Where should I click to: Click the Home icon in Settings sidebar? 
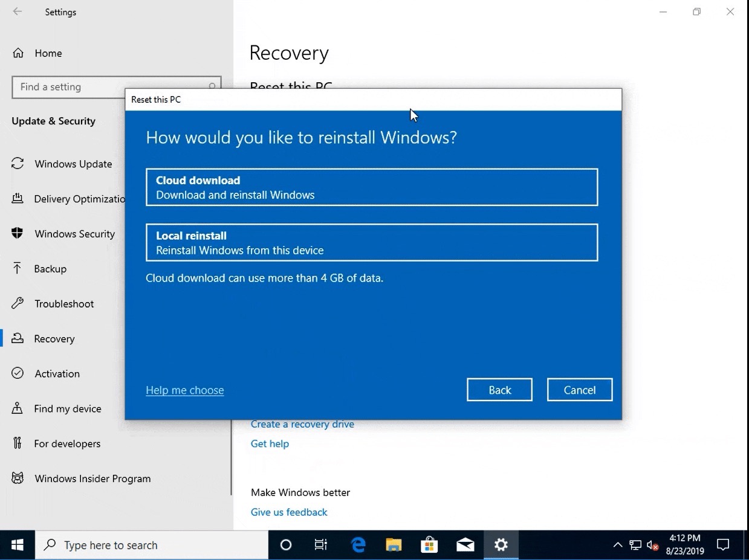coord(18,53)
